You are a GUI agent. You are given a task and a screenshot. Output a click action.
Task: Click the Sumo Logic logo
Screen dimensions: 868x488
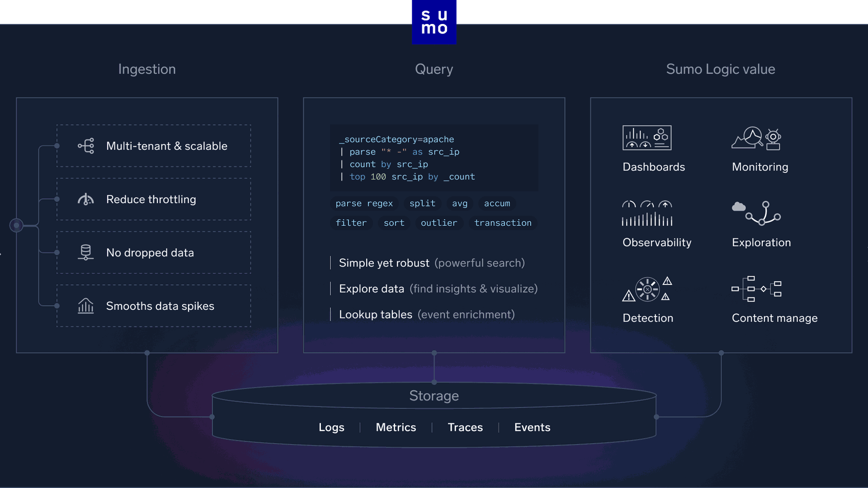[434, 22]
